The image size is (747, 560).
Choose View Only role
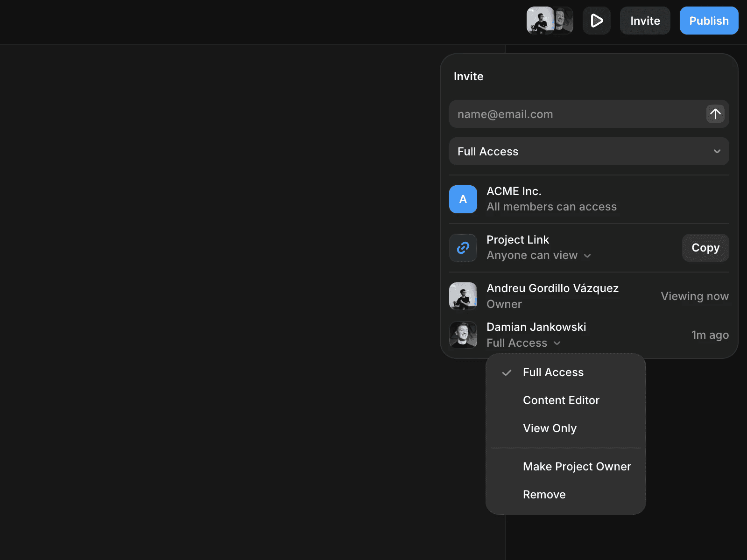tap(566, 428)
